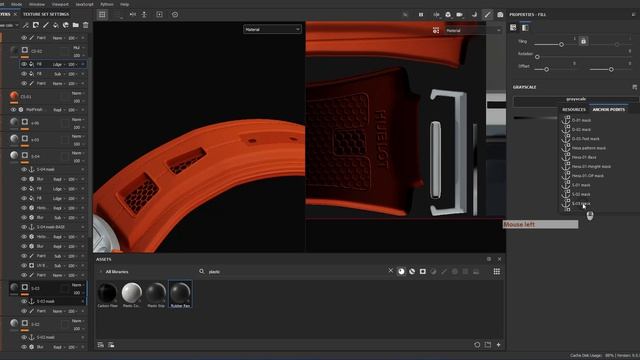The width and height of the screenshot is (640, 360).
Task: Adjust the Rotation slider handle
Action: click(537, 57)
